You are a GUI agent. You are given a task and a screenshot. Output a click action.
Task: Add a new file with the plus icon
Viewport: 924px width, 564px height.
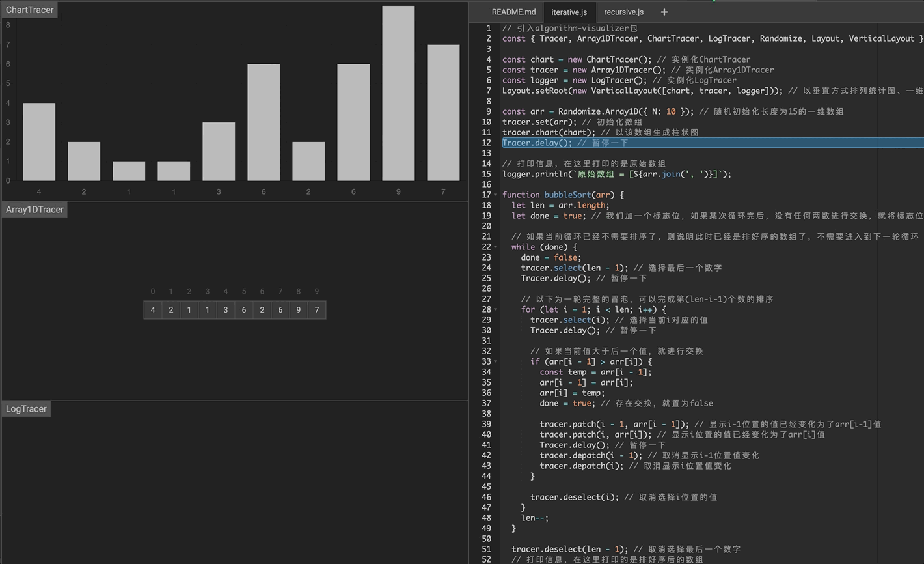coord(664,12)
